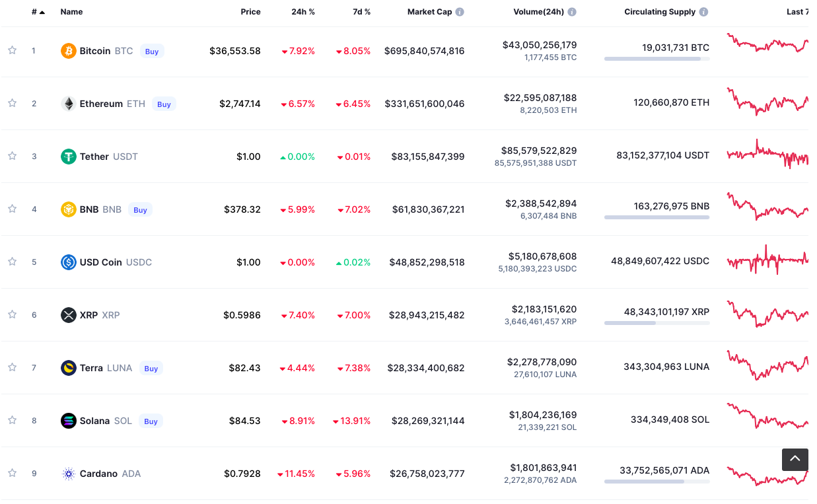This screenshot has width=817, height=504.
Task: Click the Cardano coin logo
Action: tap(69, 474)
